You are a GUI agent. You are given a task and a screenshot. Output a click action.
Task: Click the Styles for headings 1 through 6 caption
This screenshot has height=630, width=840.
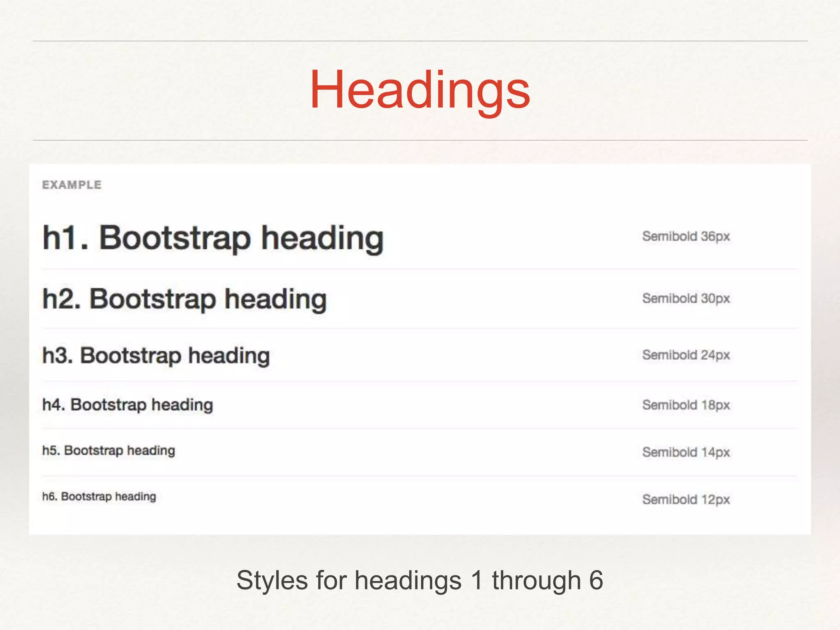(x=420, y=580)
